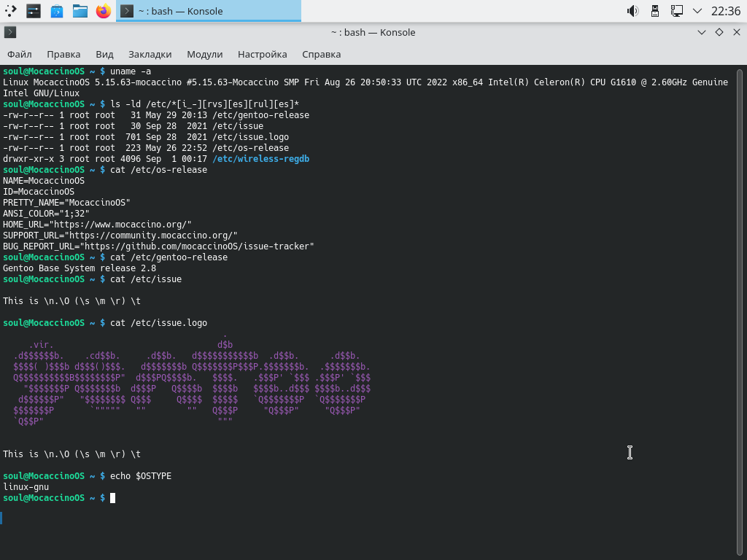This screenshot has width=747, height=560.
Task: Open the Модули menu
Action: pos(205,54)
